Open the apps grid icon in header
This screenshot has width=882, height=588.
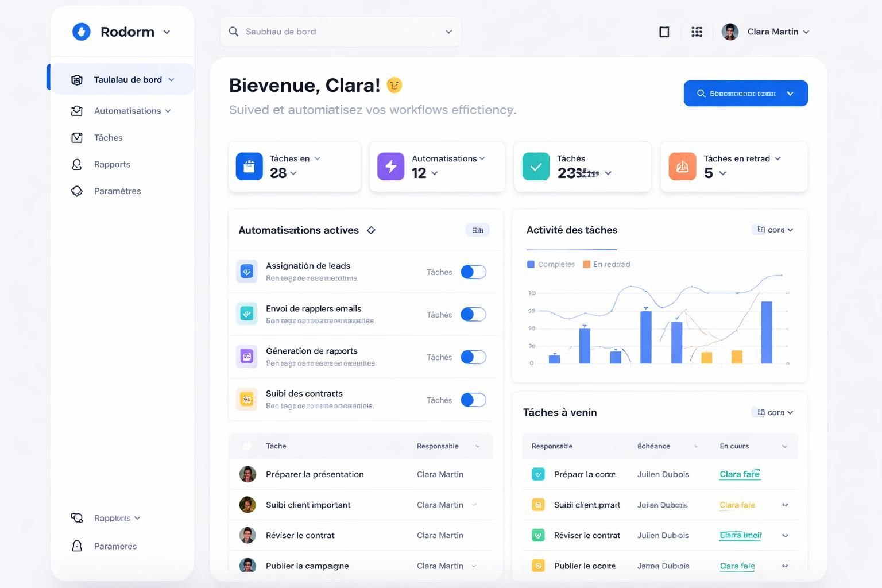697,32
